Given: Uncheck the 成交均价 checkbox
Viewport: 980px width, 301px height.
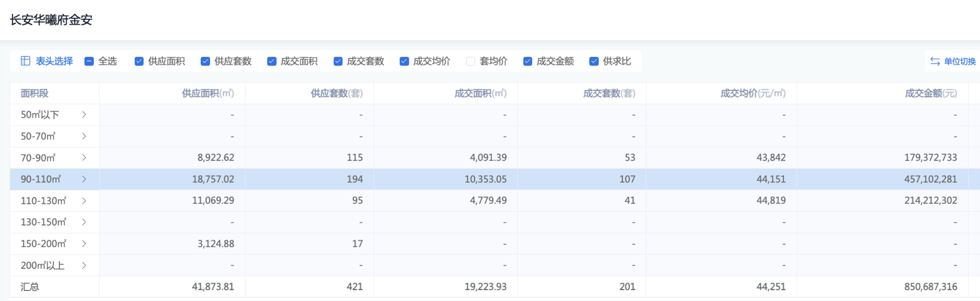Looking at the screenshot, I should point(404,61).
